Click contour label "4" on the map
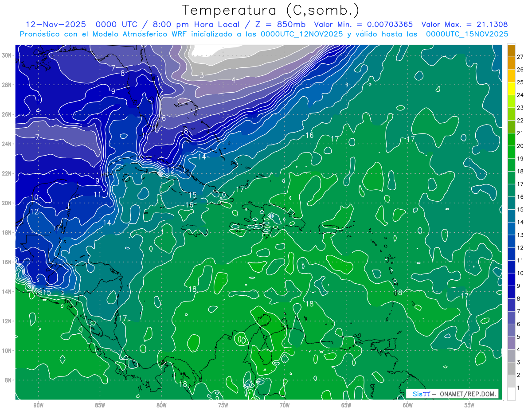 [x=233, y=80]
